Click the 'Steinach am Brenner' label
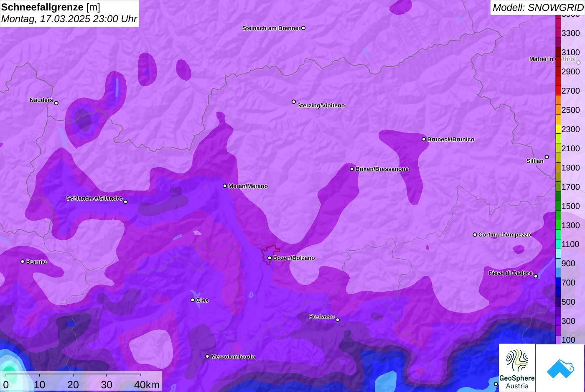585x392 pixels. coord(271,28)
